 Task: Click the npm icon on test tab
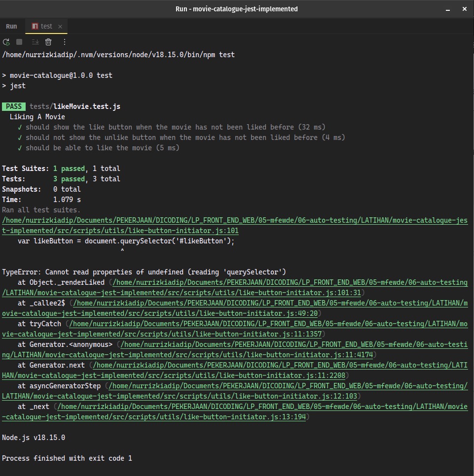coord(35,26)
